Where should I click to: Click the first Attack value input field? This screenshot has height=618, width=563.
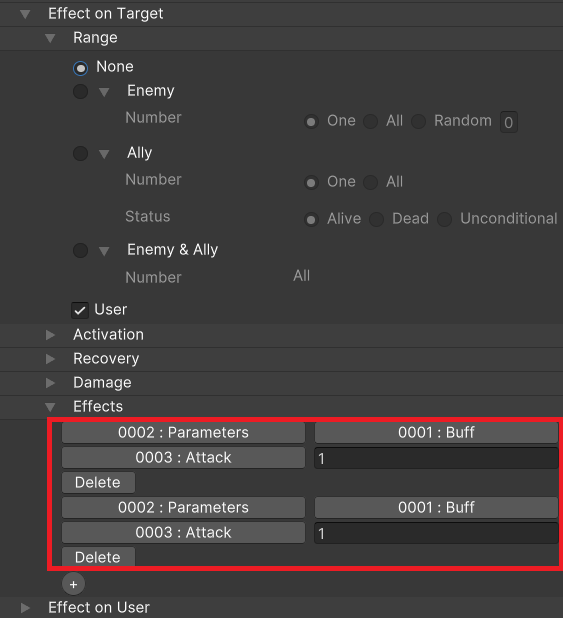pos(436,458)
